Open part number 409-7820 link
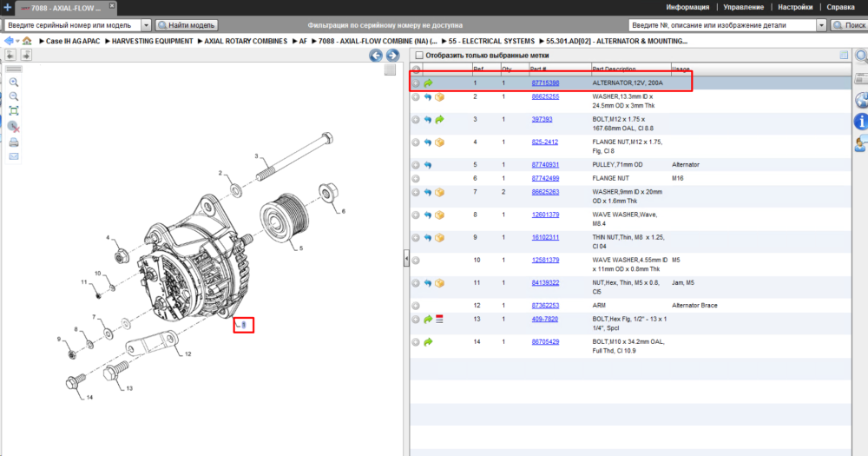The image size is (868, 456). [x=545, y=320]
